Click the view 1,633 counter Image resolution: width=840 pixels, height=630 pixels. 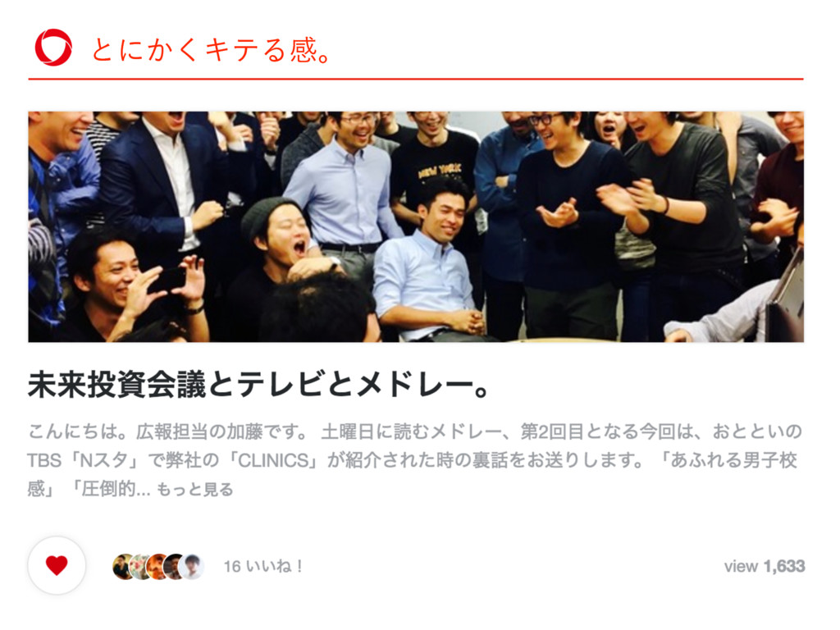765,566
